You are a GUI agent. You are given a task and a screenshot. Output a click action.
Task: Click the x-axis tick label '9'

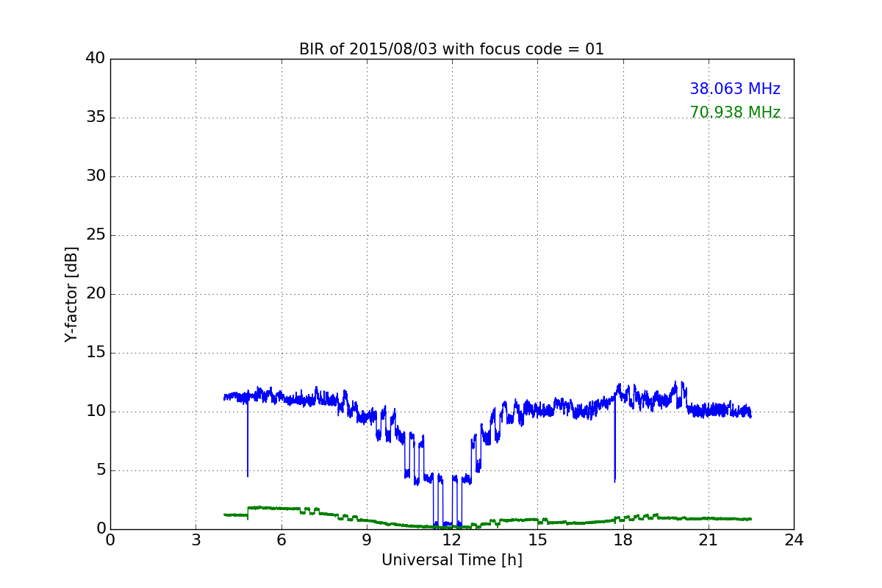(367, 540)
